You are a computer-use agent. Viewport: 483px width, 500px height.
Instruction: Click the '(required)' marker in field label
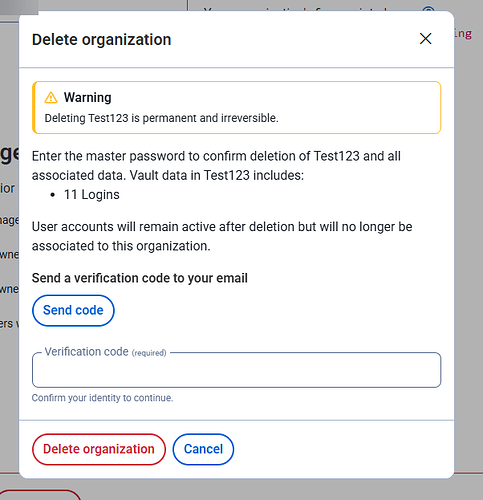[x=149, y=353]
